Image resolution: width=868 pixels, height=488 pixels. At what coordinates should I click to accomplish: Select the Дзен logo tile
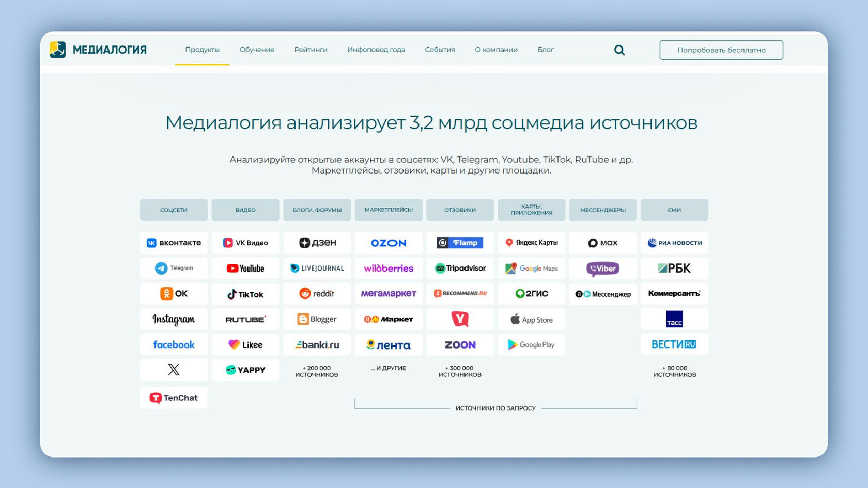pos(317,243)
